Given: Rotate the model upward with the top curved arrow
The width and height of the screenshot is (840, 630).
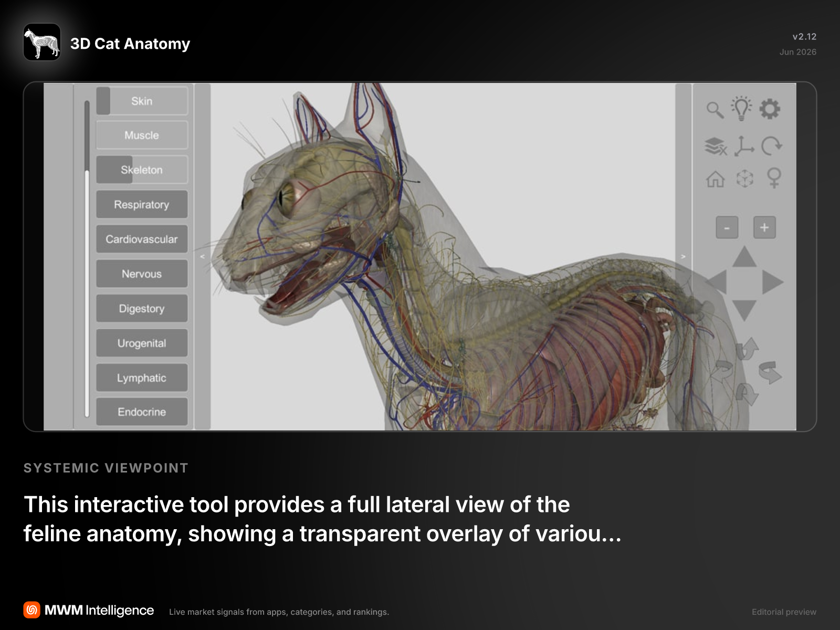Looking at the screenshot, I should tap(747, 348).
